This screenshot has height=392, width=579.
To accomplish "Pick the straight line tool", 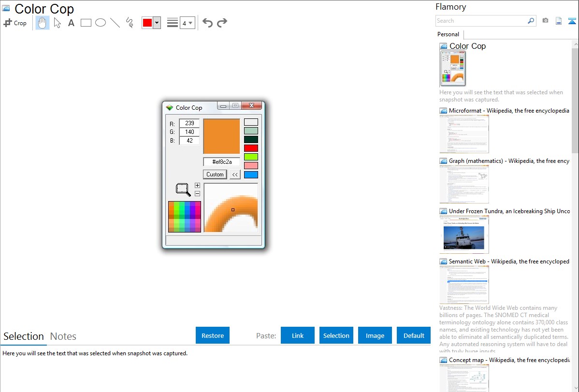I will [115, 23].
